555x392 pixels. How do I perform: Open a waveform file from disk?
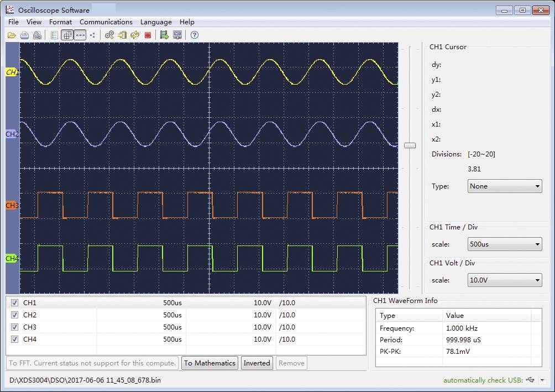pyautogui.click(x=12, y=35)
